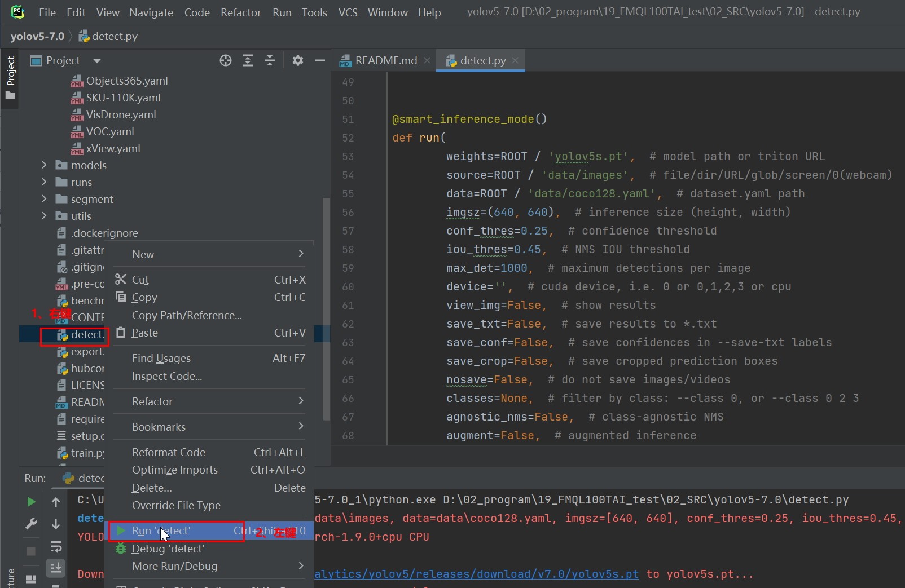This screenshot has width=905, height=588.
Task: Select the detect.py editor tab
Action: pyautogui.click(x=482, y=60)
